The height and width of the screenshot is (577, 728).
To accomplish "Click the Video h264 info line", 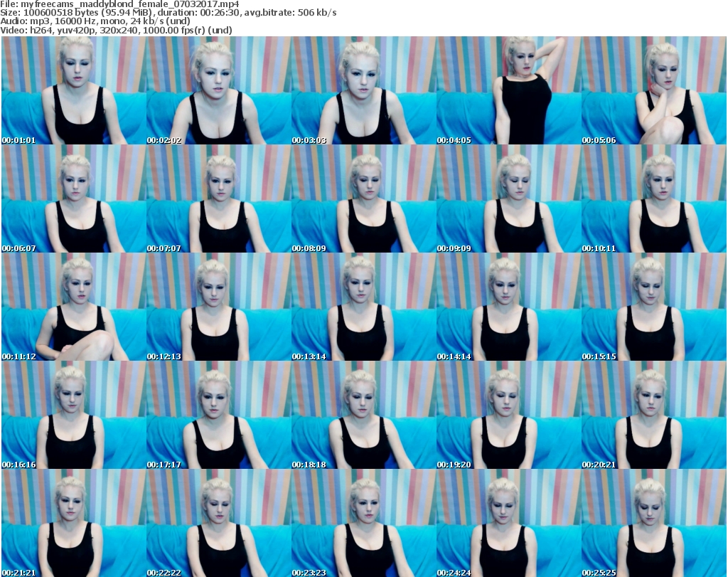I will pyautogui.click(x=116, y=30).
